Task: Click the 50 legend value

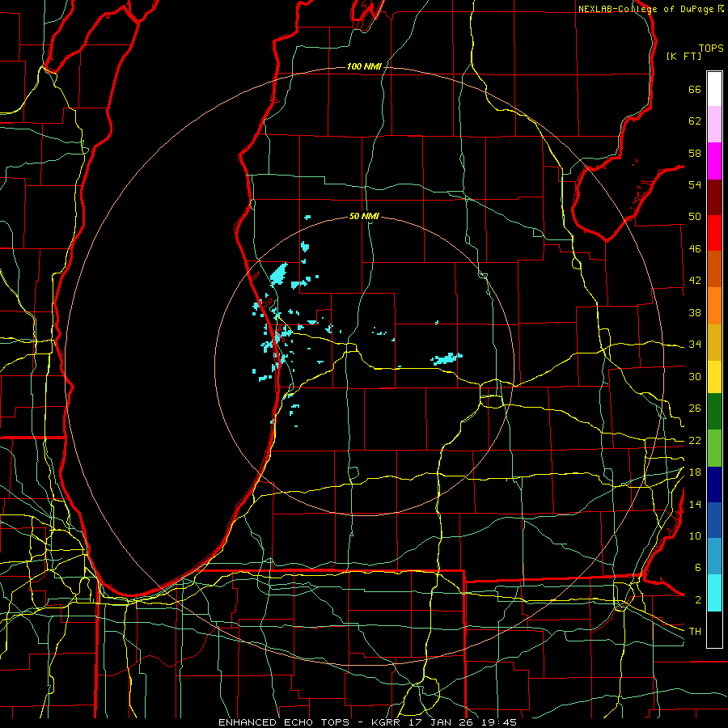Action: (x=695, y=217)
